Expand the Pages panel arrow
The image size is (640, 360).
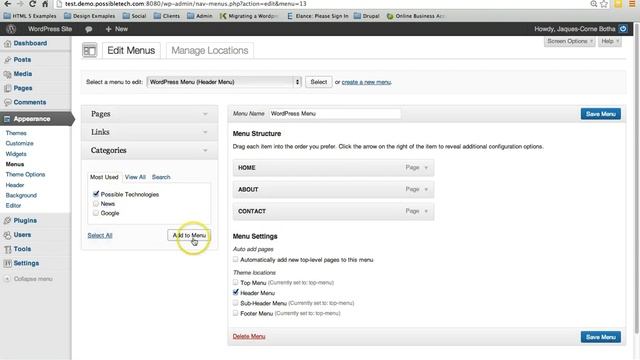(205, 114)
